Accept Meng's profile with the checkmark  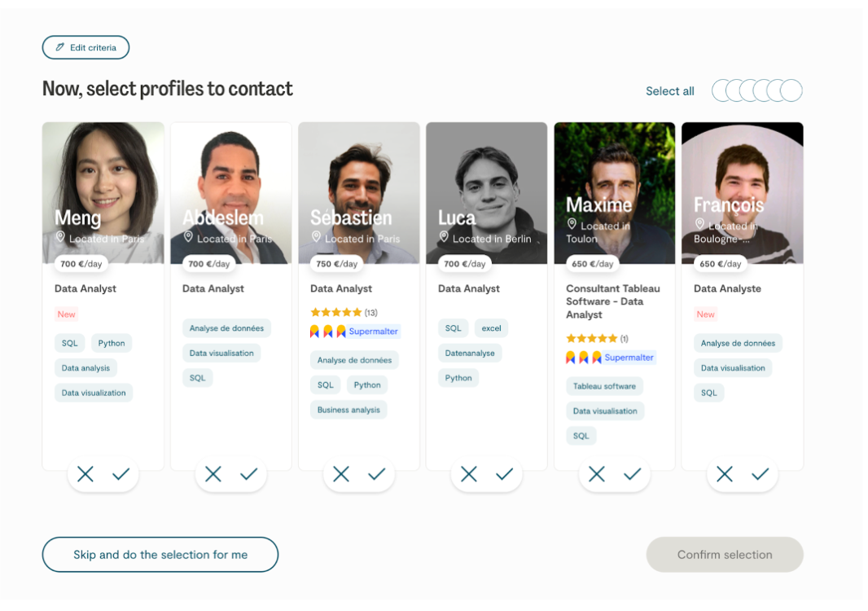click(x=121, y=474)
